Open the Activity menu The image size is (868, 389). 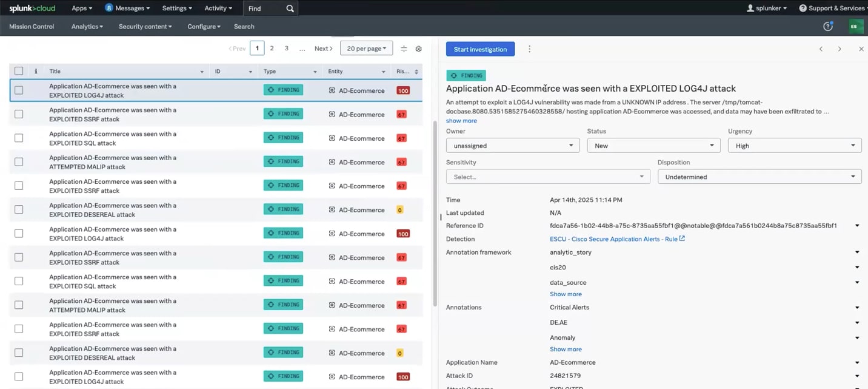click(x=218, y=8)
